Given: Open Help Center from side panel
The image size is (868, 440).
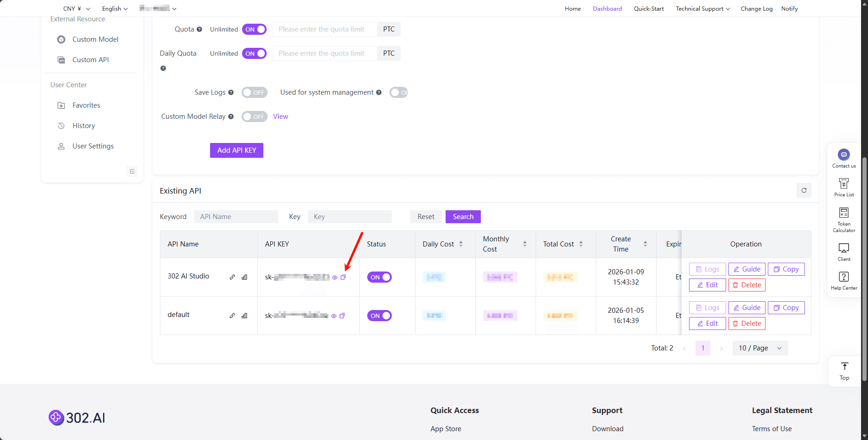Looking at the screenshot, I should click(843, 280).
